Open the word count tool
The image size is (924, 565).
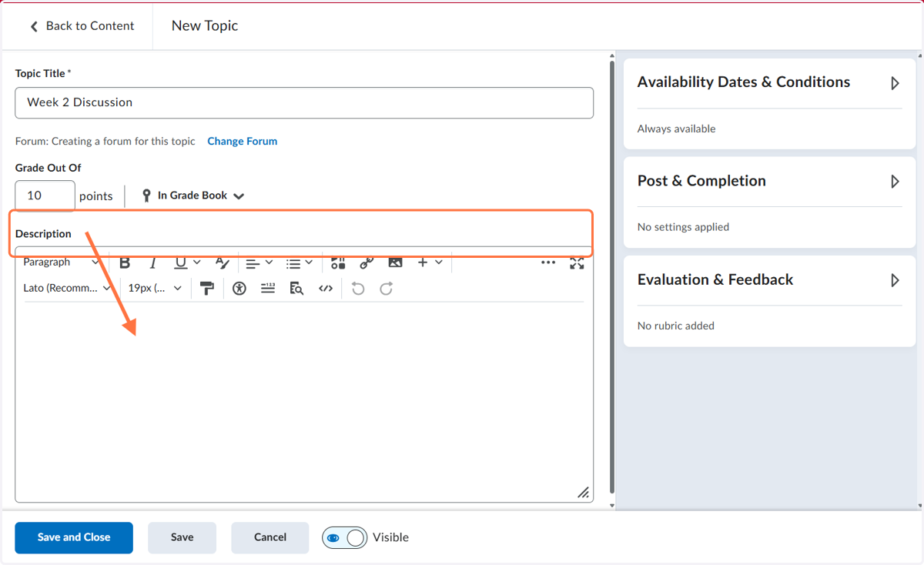[x=268, y=288]
